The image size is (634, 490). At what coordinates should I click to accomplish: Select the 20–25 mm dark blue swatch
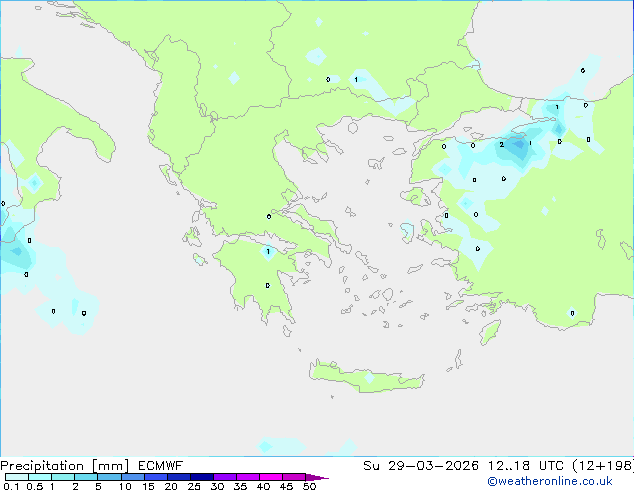point(179,477)
